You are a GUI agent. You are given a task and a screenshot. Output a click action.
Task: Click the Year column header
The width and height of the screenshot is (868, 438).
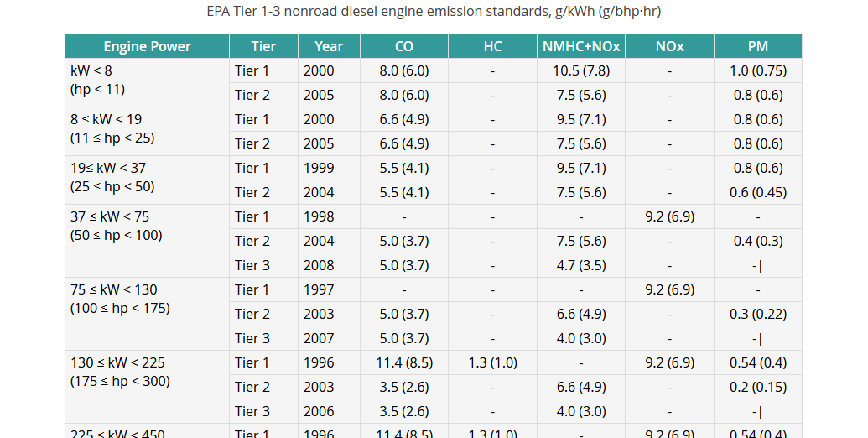point(329,46)
